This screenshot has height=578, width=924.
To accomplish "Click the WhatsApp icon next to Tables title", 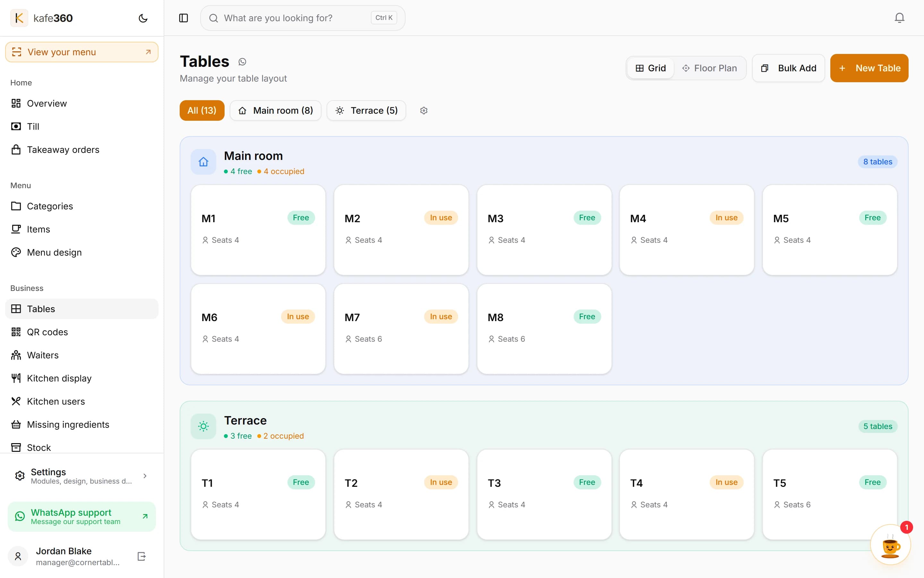I will pyautogui.click(x=242, y=62).
